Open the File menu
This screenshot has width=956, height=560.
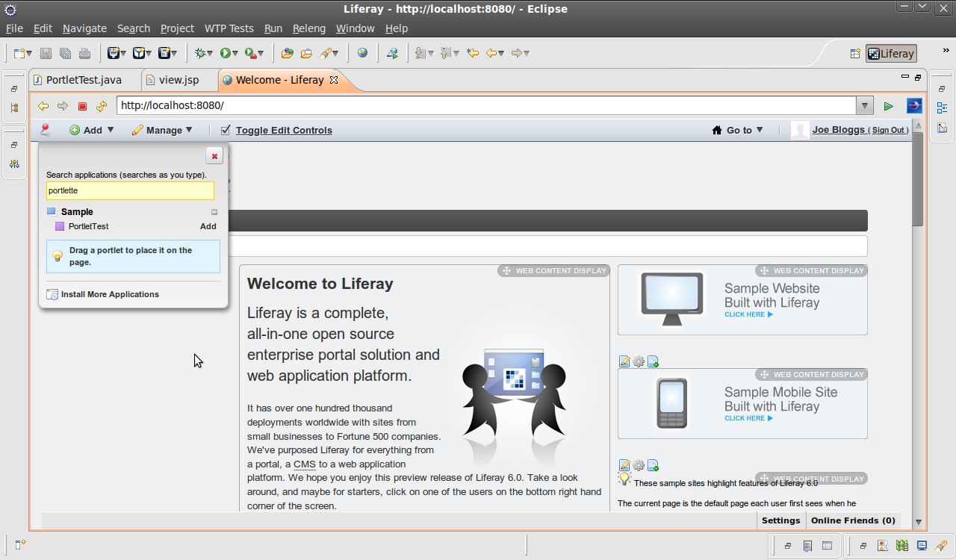coord(14,28)
